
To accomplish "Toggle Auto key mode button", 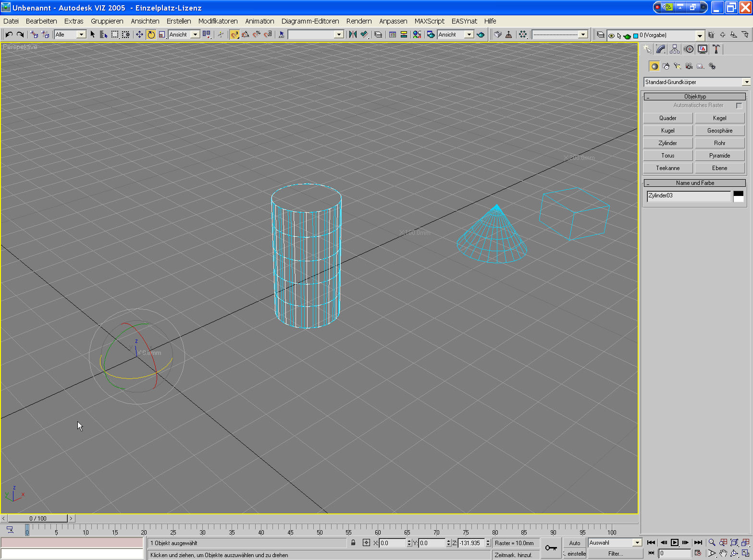I will click(x=575, y=543).
